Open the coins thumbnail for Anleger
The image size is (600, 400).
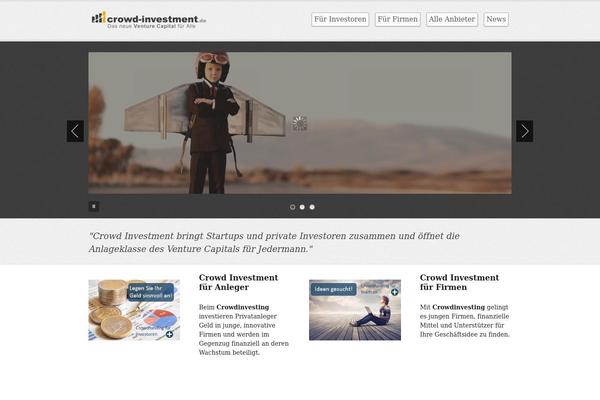pyautogui.click(x=134, y=310)
